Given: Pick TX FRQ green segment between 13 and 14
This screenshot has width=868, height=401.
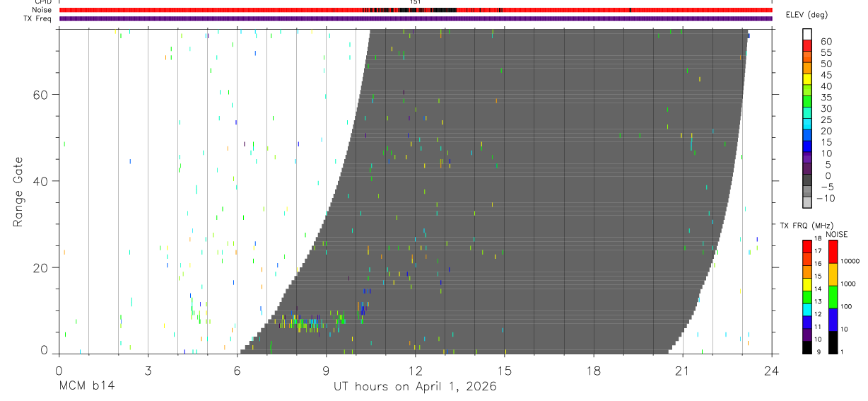Looking at the screenshot, I should tap(807, 297).
